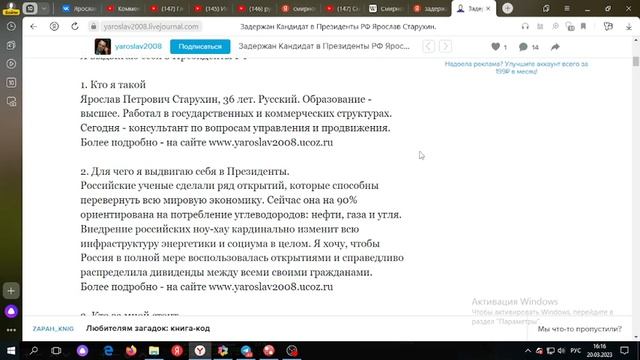This screenshot has height=360, width=640.
Task: Share the post with the share arrow
Action: [x=555, y=47]
